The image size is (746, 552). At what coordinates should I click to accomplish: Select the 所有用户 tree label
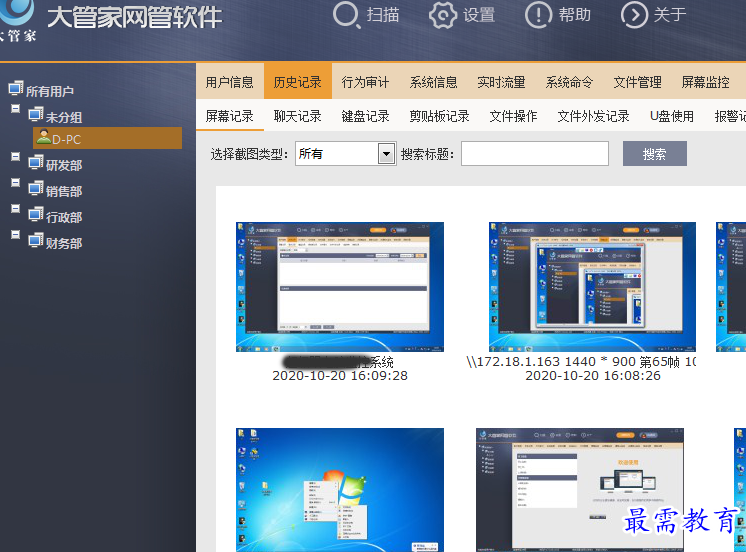pos(50,91)
